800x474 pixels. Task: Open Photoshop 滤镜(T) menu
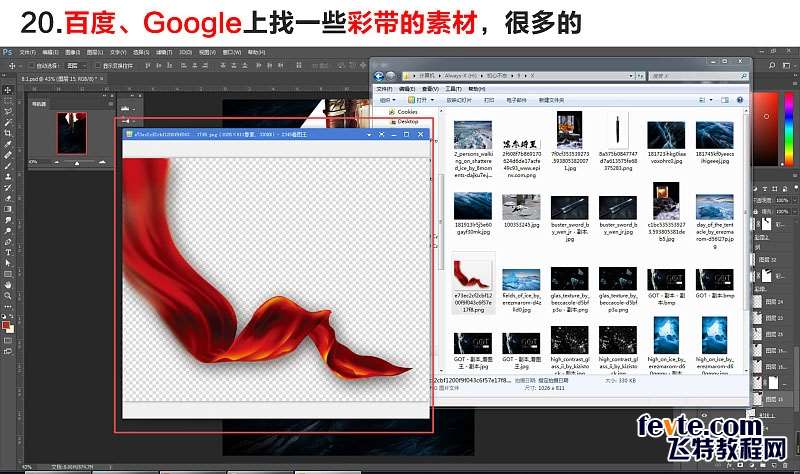point(164,53)
